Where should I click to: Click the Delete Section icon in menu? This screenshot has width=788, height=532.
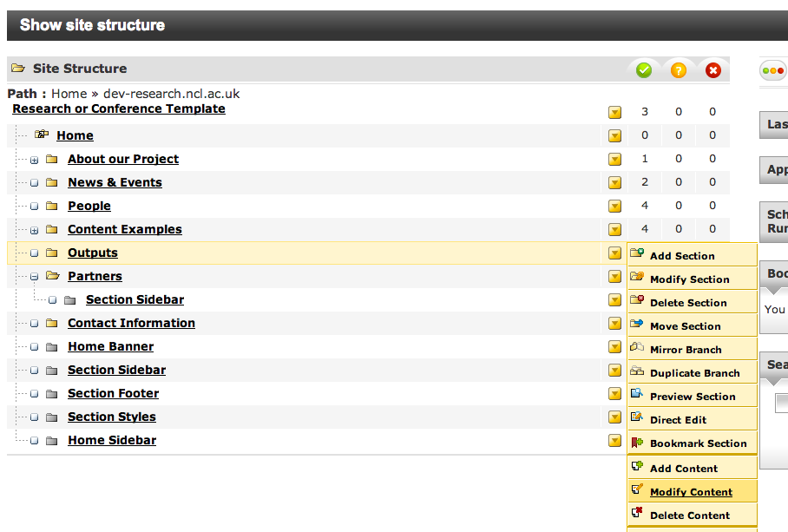[x=637, y=301]
